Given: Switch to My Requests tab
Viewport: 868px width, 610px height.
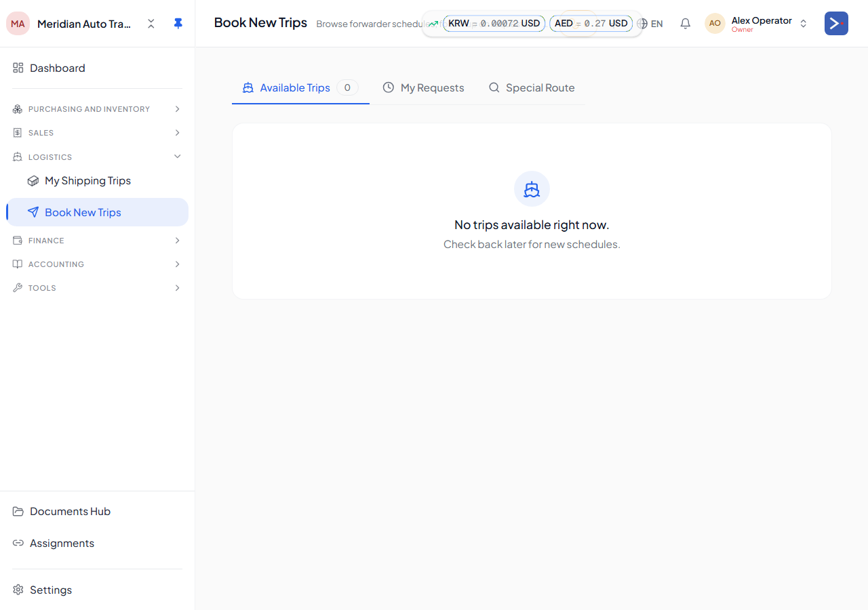Looking at the screenshot, I should [423, 87].
